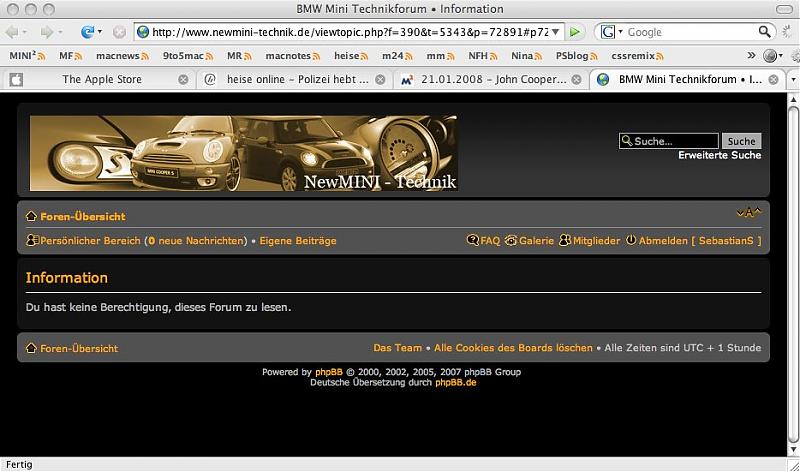Click the browser back arrow

click(x=19, y=32)
